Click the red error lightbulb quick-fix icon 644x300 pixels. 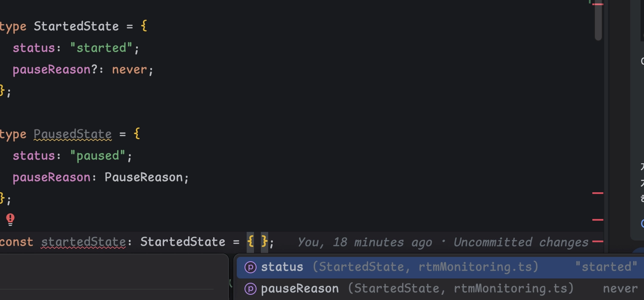10,219
